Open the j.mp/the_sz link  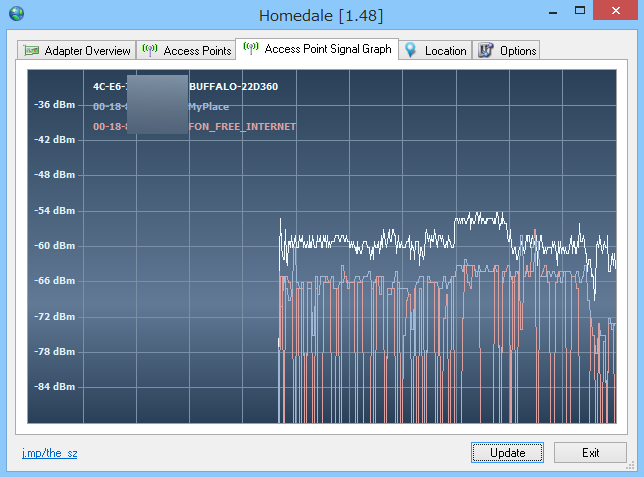coord(49,453)
